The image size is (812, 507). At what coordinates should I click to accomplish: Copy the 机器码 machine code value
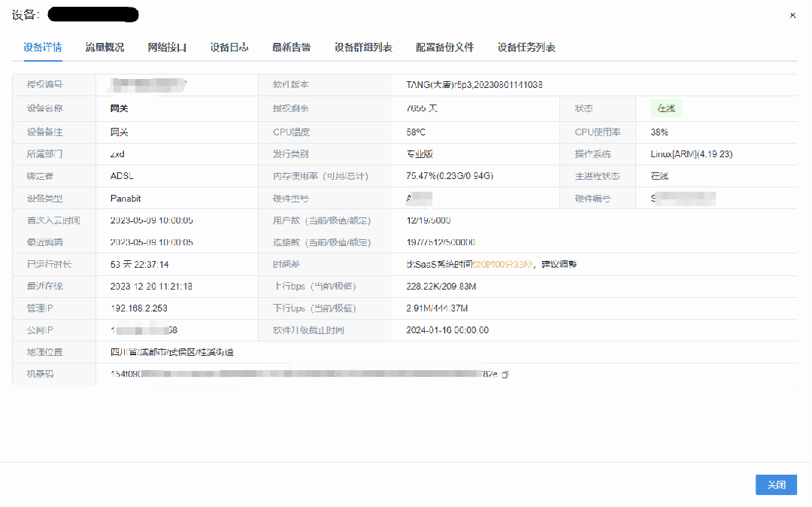click(x=504, y=374)
